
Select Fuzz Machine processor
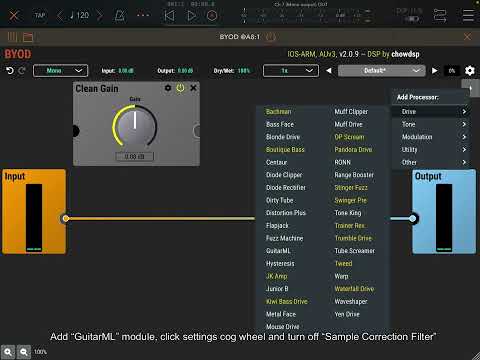point(284,238)
